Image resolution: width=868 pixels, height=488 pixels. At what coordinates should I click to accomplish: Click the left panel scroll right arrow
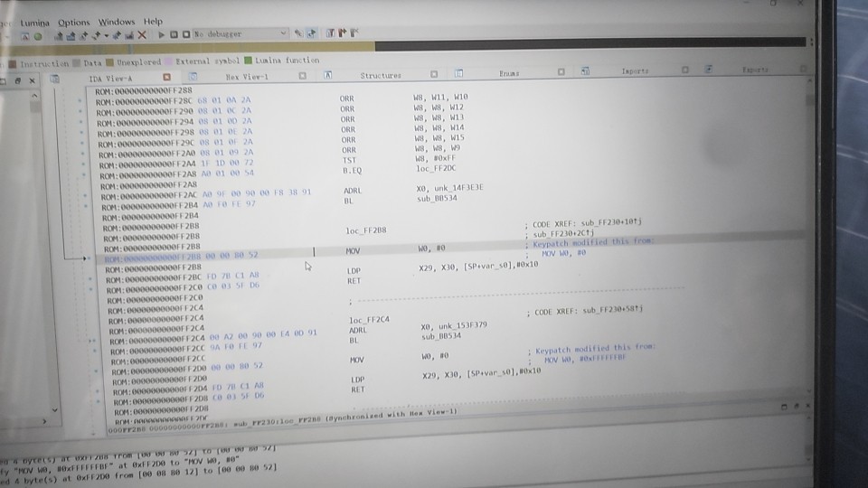tap(44, 422)
